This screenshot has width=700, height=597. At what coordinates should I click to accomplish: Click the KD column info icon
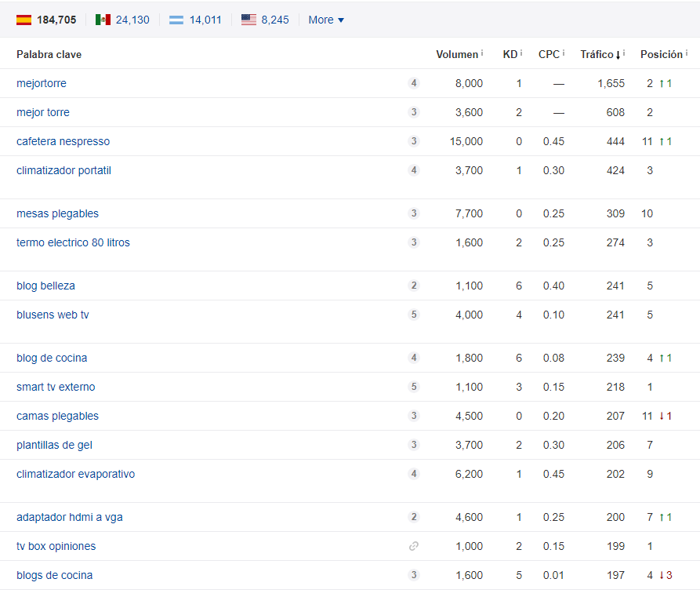pos(520,51)
